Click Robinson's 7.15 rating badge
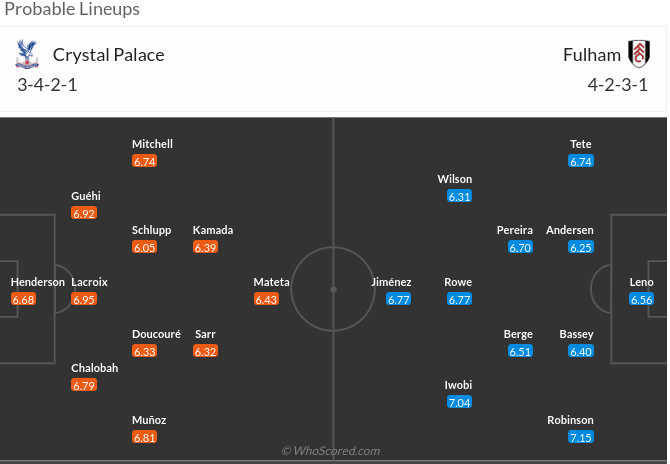Screen dimensions: 670x464 pyautogui.click(x=581, y=438)
